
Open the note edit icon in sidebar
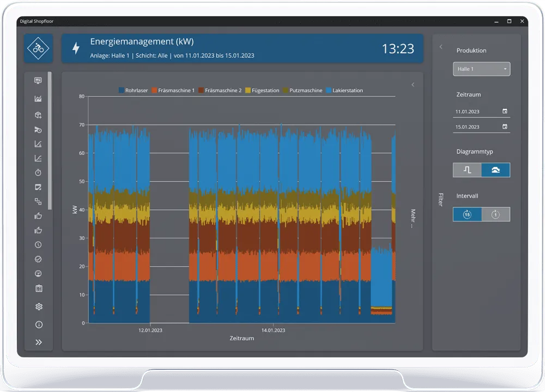[38, 187]
